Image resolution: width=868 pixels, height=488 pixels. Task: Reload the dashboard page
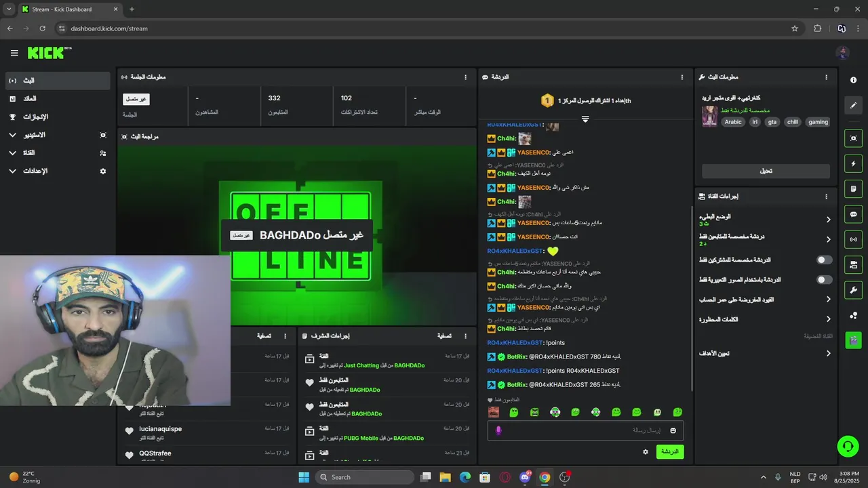pyautogui.click(x=42, y=28)
